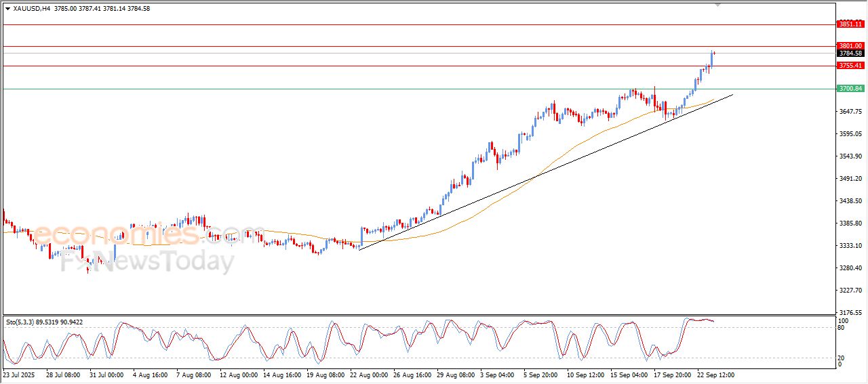
Task: Click the 3333.10 price axis value
Action: tap(850, 246)
